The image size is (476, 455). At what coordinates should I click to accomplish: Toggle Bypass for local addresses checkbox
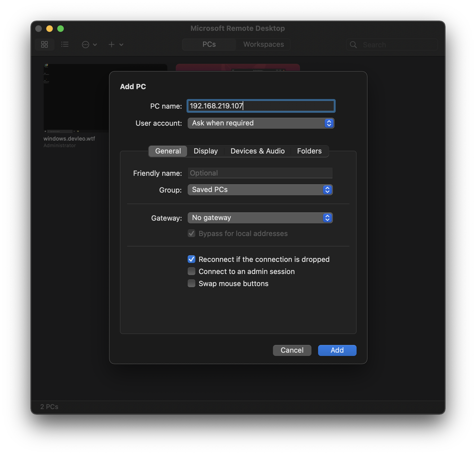[x=192, y=234]
